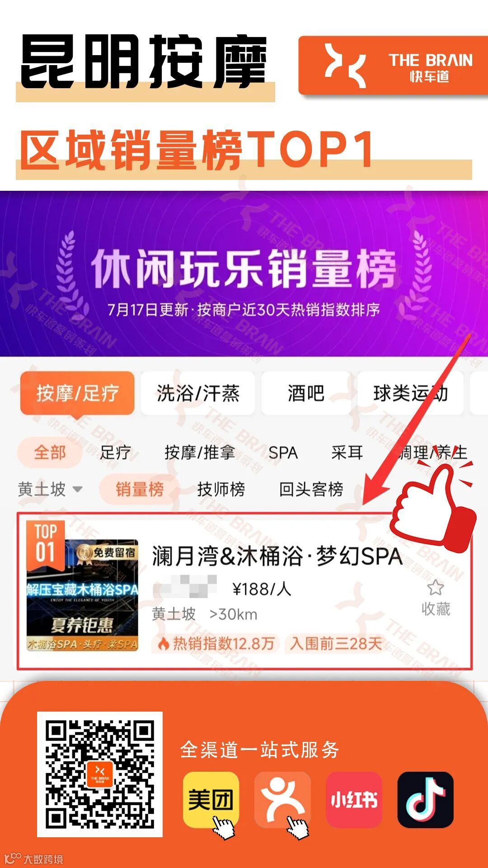Switch to the 酒吧 tab

[x=306, y=393]
